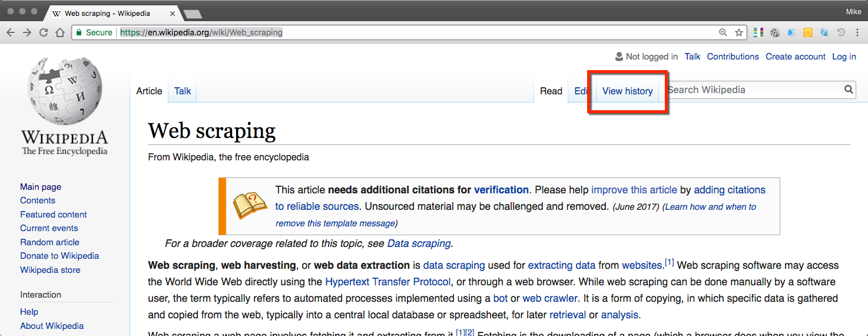Open the film reel extension icon
The width and height of the screenshot is (868, 336).
774,32
